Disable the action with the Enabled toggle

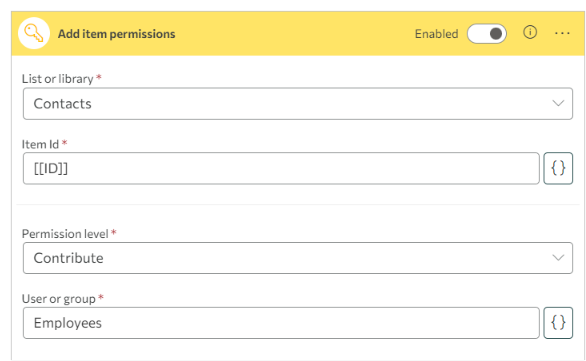(487, 34)
